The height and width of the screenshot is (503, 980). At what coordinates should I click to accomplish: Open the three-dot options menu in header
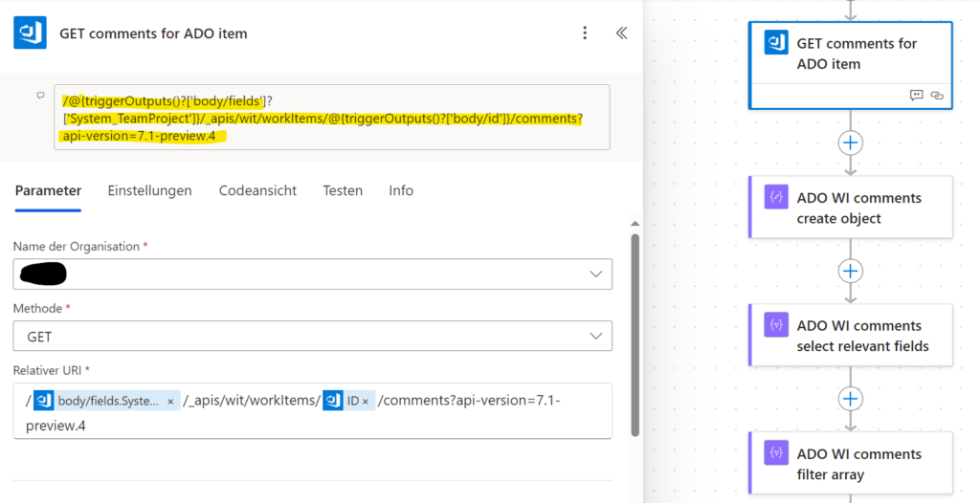coord(585,33)
